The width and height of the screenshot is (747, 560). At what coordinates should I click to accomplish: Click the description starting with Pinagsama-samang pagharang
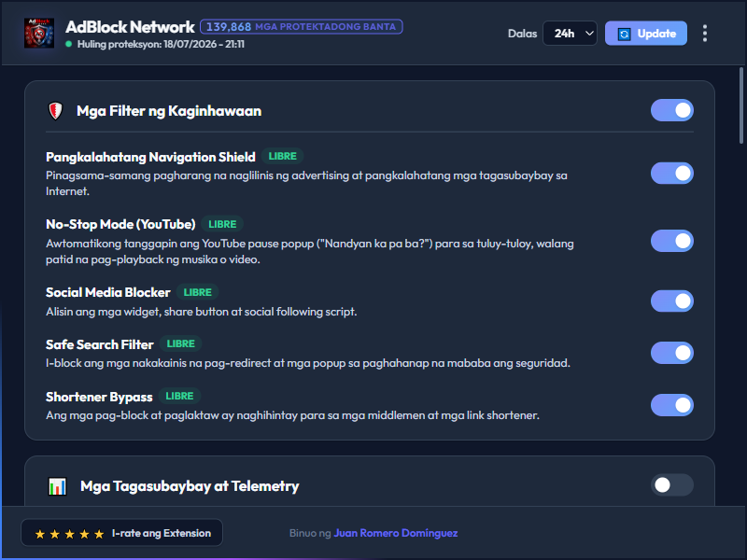click(306, 183)
